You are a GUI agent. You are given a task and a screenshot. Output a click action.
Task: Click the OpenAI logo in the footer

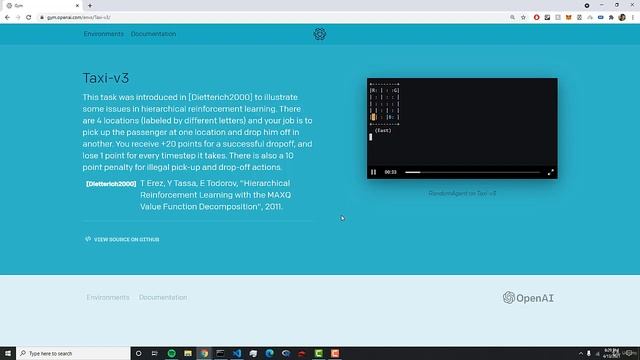tap(528, 298)
